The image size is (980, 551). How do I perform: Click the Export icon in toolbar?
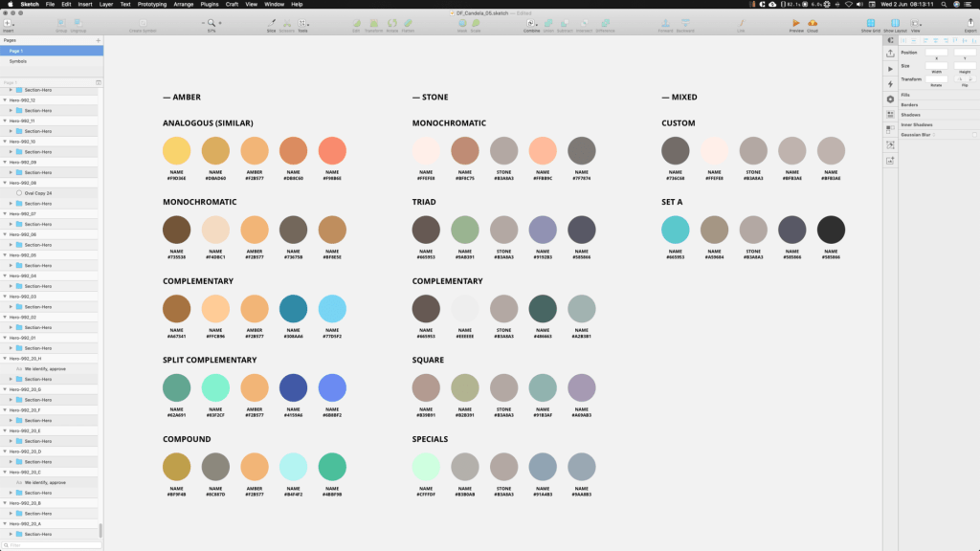pyautogui.click(x=969, y=24)
